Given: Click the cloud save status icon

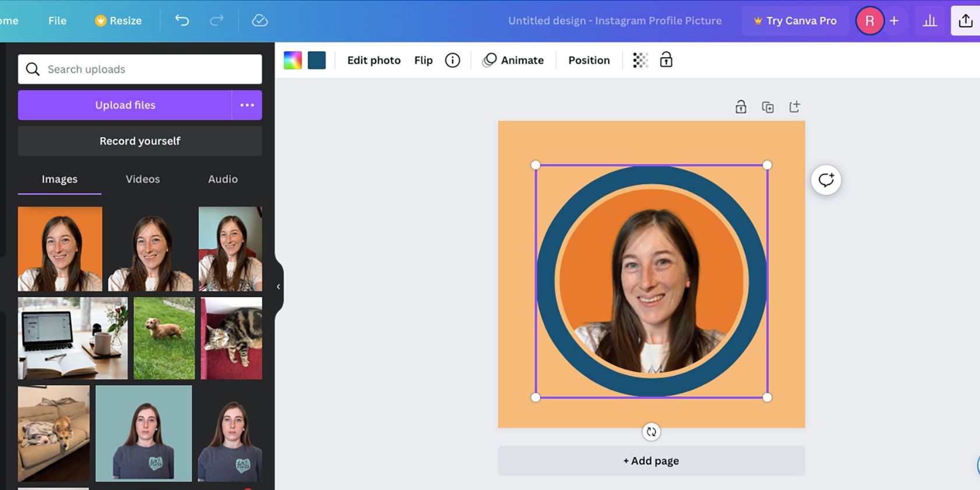Looking at the screenshot, I should tap(260, 20).
